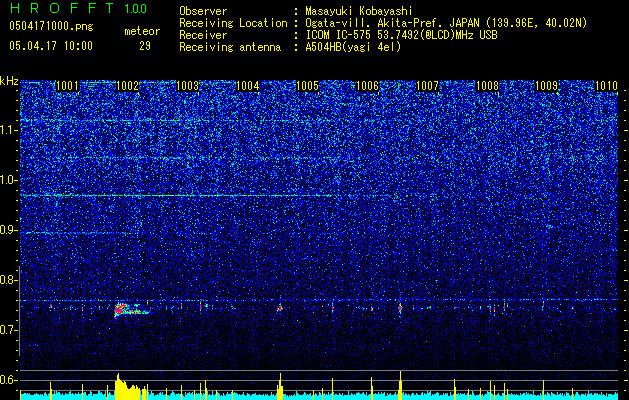Select the 0.6 frequency axis label
Image resolution: width=629 pixels, height=400 pixels.
[x=9, y=380]
